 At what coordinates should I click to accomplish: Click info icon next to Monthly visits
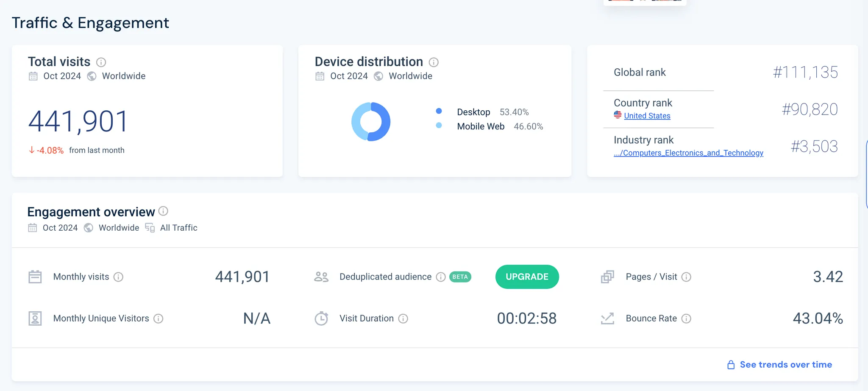point(119,277)
